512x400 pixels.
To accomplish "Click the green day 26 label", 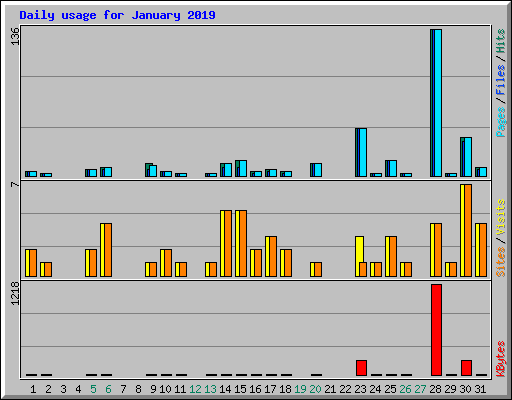I will [x=405, y=389].
